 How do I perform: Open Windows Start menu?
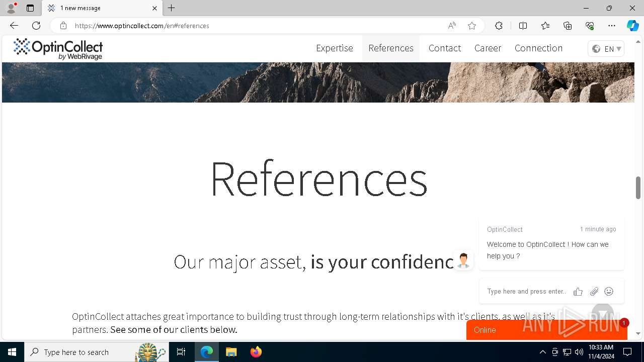[12, 352]
